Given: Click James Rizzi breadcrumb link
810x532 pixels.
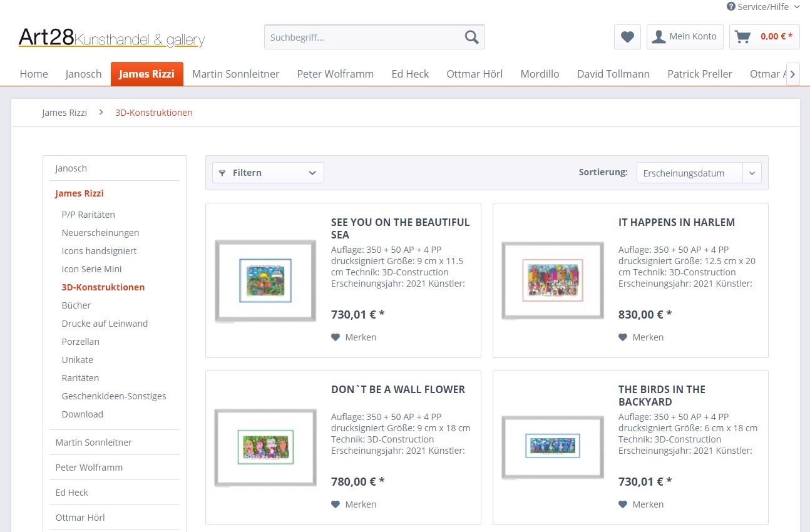Looking at the screenshot, I should point(64,113).
